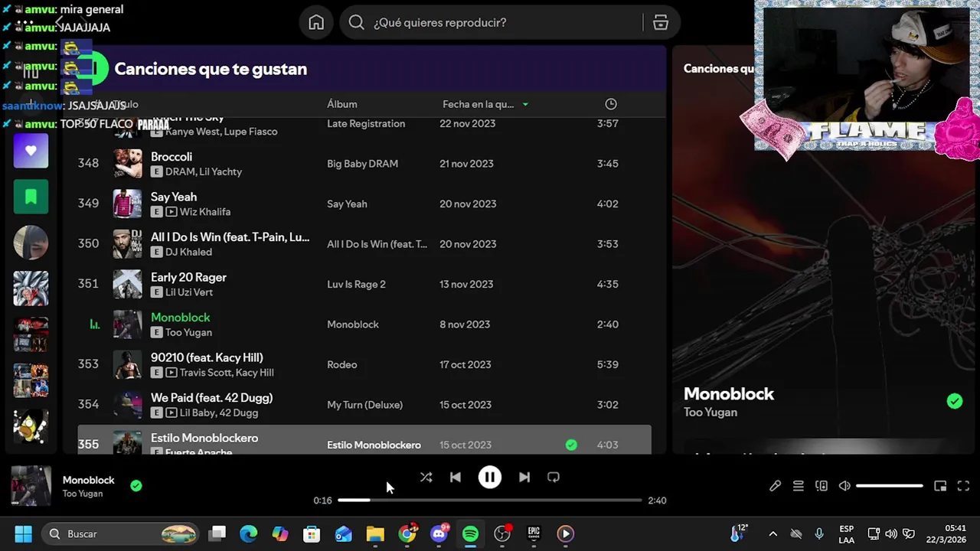Image resolution: width=980 pixels, height=551 pixels.
Task: Open album link Big Baby DRAM
Action: click(x=363, y=164)
